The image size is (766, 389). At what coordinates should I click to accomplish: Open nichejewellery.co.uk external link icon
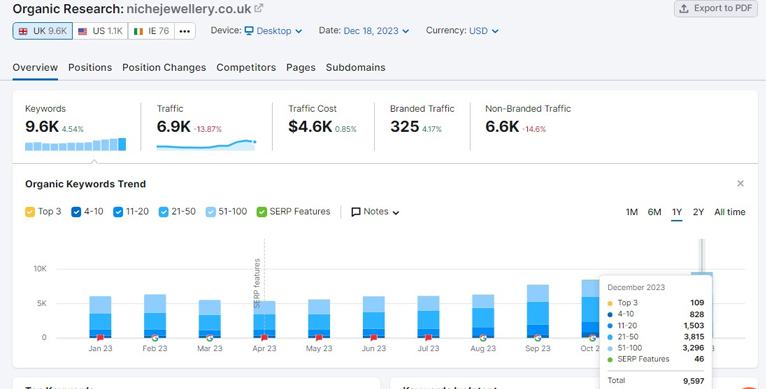pyautogui.click(x=259, y=8)
